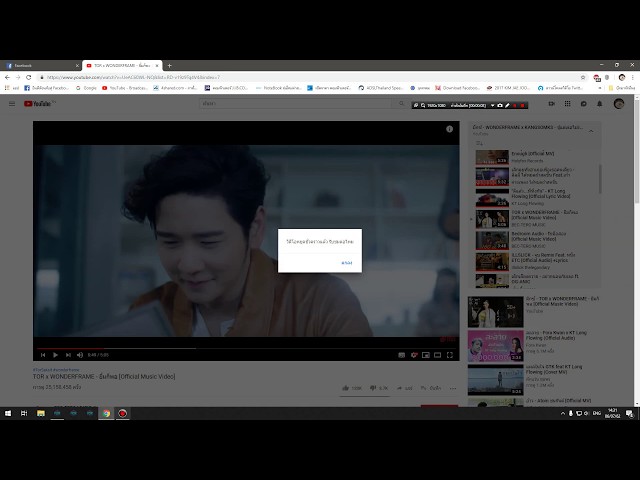Enter fullscreen video mode
This screenshot has width=640, height=480.
(450, 355)
